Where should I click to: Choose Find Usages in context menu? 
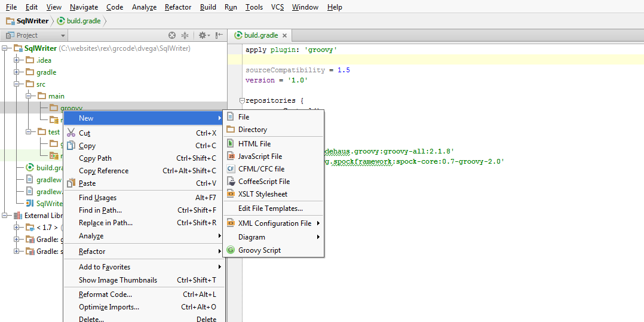point(145,198)
